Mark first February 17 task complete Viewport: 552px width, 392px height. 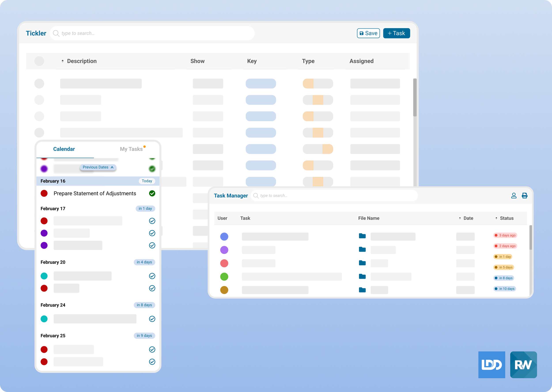click(x=152, y=221)
